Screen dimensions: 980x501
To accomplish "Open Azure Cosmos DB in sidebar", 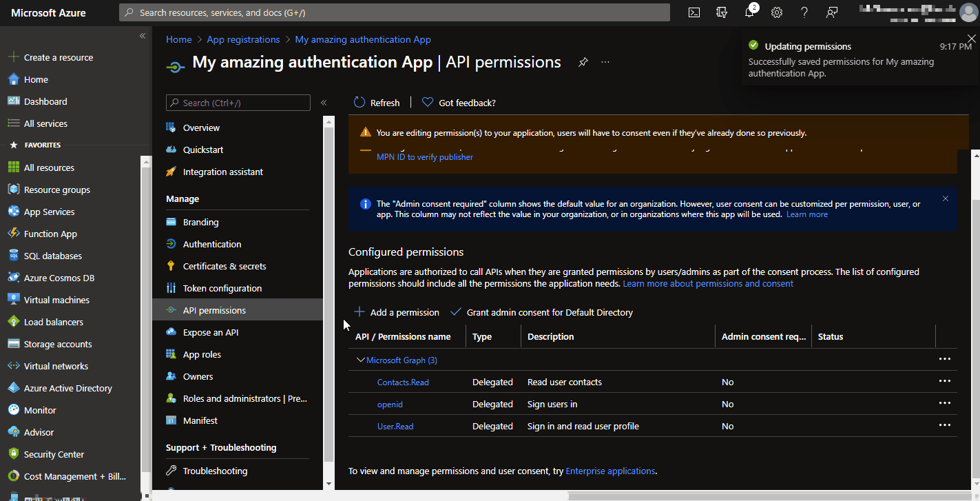I will (60, 277).
